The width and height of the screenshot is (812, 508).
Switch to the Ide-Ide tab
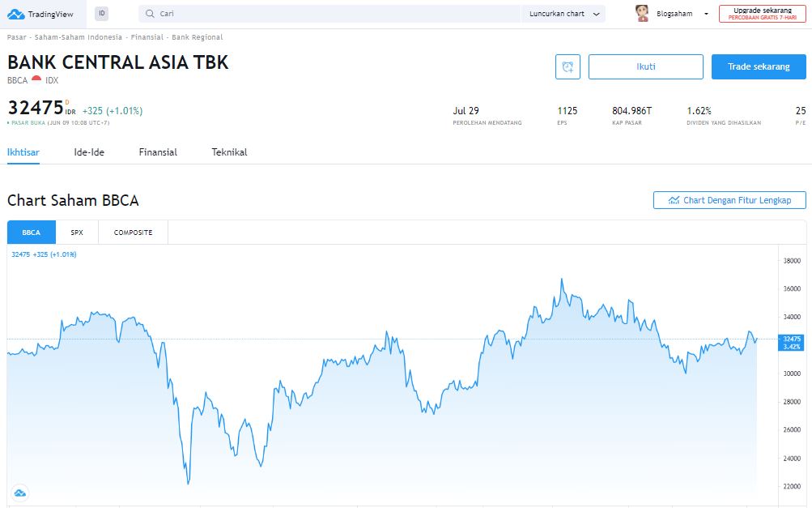pos(89,152)
